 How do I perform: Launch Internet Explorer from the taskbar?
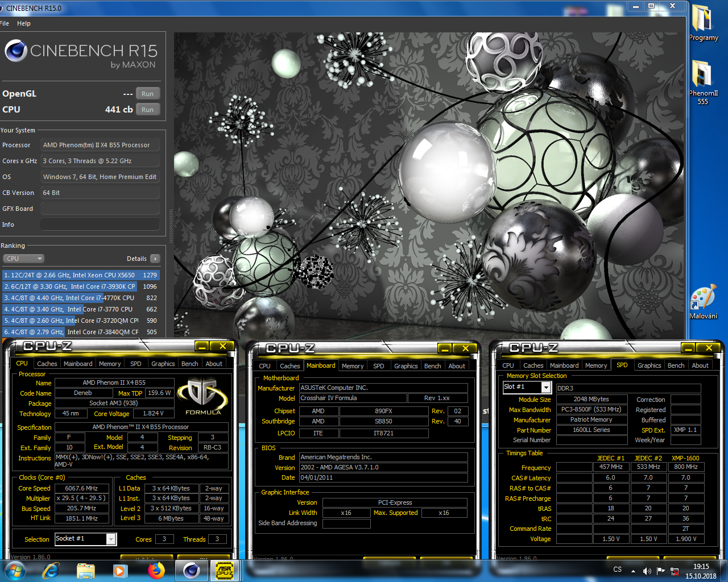(x=51, y=571)
